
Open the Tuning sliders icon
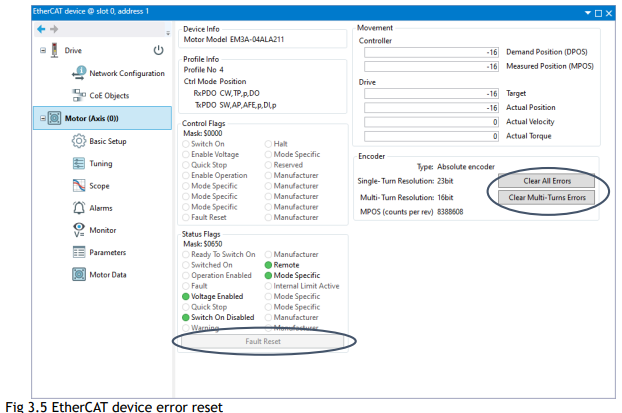pyautogui.click(x=79, y=163)
